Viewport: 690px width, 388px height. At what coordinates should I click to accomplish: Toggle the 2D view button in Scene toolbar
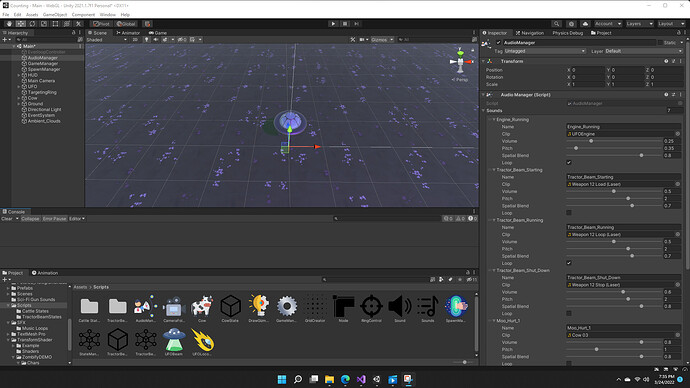135,40
